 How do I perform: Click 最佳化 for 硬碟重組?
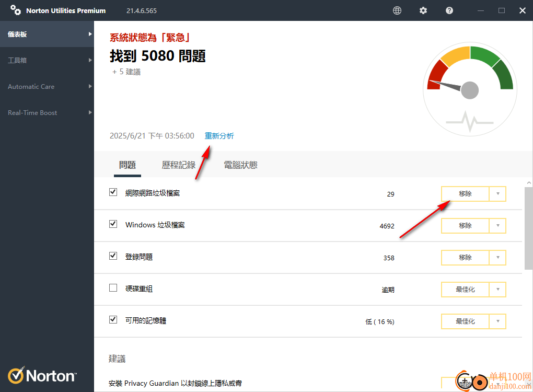(x=465, y=290)
